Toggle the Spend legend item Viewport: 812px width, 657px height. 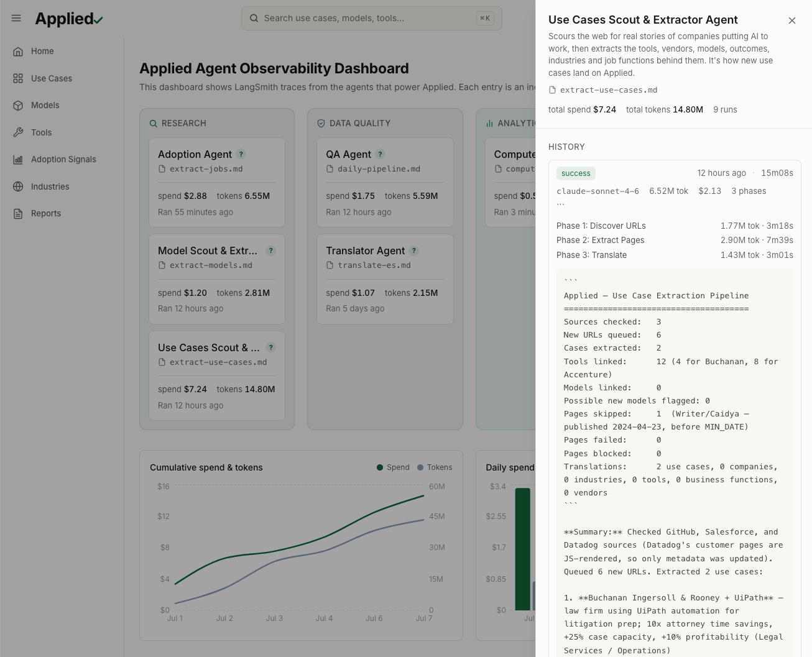pos(393,467)
